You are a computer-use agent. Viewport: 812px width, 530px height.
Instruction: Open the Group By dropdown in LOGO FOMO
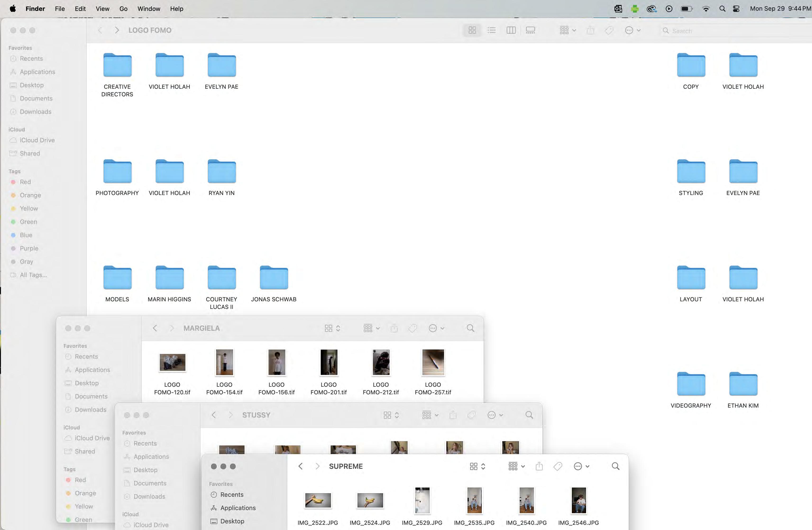pyautogui.click(x=567, y=30)
